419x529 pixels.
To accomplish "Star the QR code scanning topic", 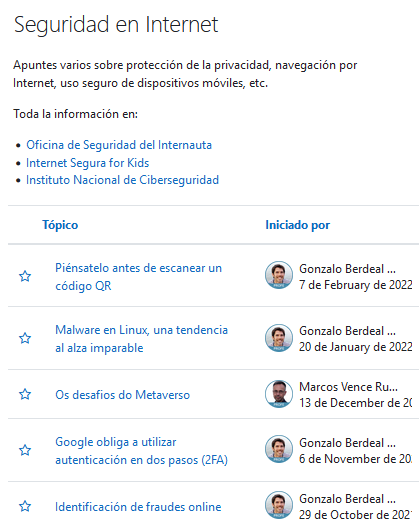I will [25, 276].
